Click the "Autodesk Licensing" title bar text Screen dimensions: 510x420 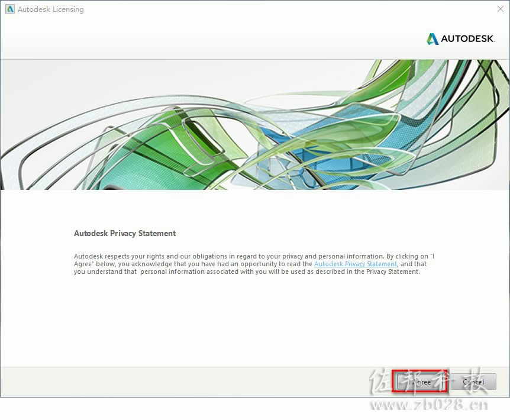51,9
